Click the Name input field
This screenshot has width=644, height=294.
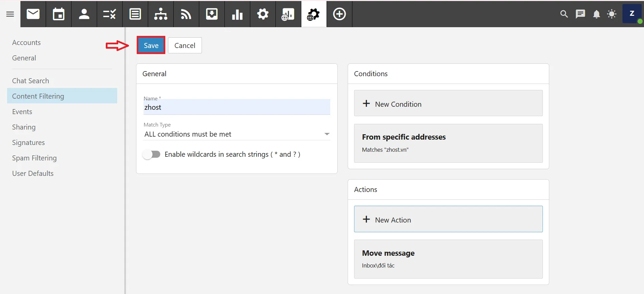[x=237, y=107]
